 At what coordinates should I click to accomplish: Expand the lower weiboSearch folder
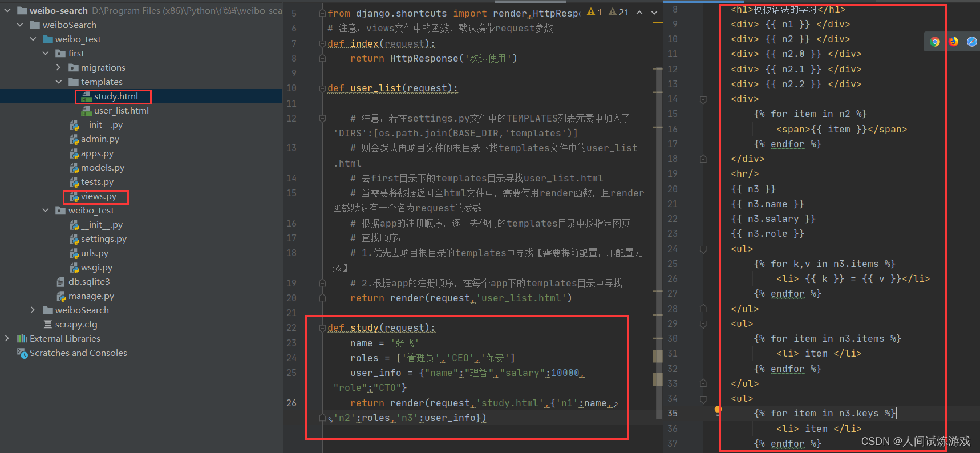point(33,310)
